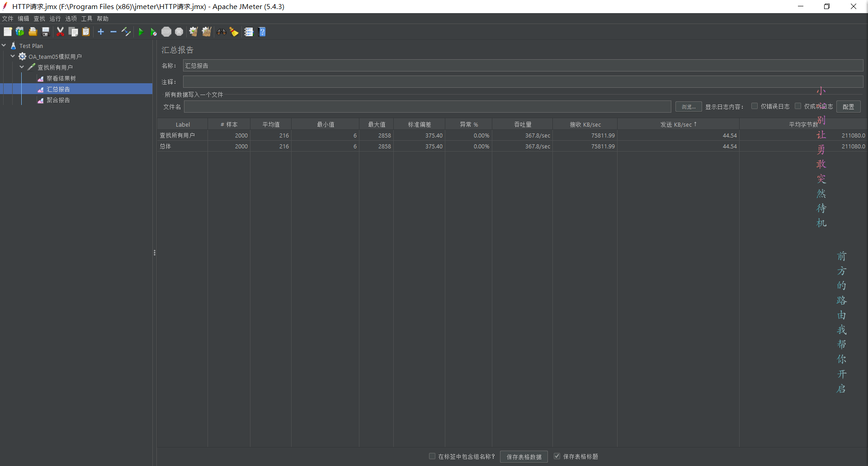This screenshot has width=868, height=466.
Task: Click the Save floppy disk icon
Action: 46,32
